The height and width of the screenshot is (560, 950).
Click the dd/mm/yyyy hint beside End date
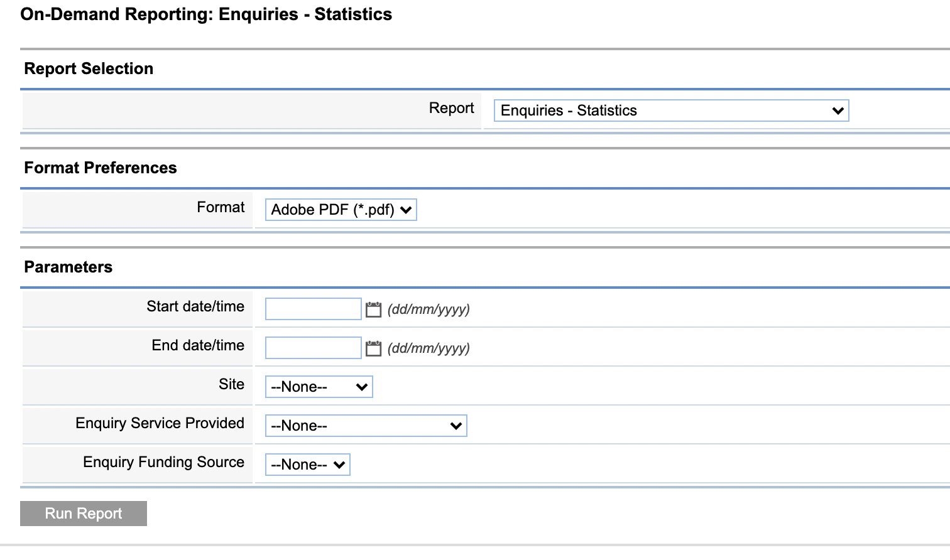[429, 348]
